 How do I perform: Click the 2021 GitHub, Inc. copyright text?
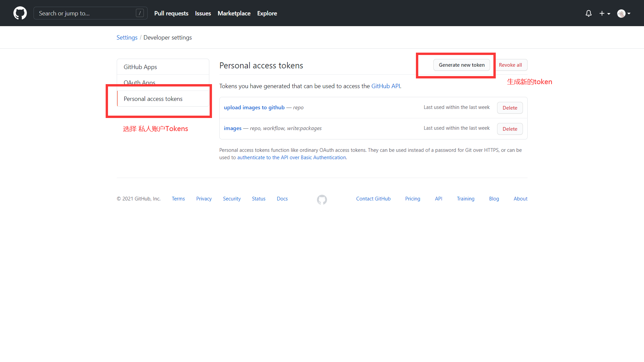point(139,199)
